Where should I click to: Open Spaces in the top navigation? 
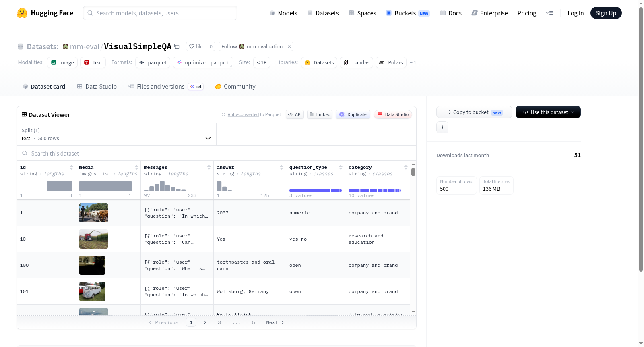pos(362,13)
